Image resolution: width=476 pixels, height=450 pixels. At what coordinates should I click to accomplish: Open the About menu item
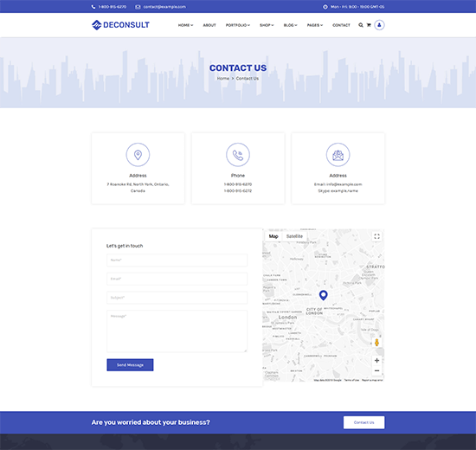click(209, 25)
